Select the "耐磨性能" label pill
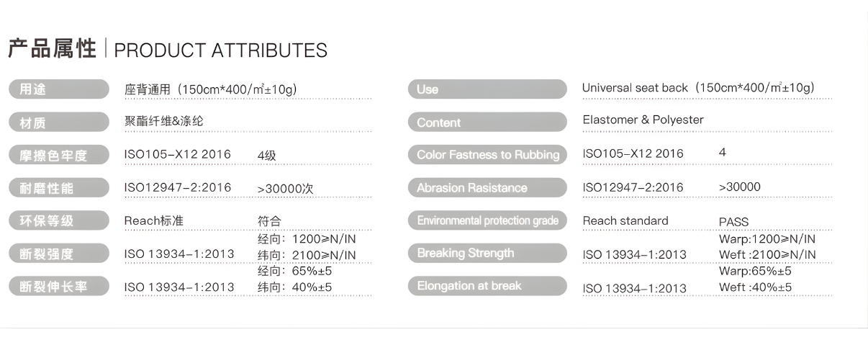Image resolution: width=868 pixels, height=340 pixels. tap(58, 188)
